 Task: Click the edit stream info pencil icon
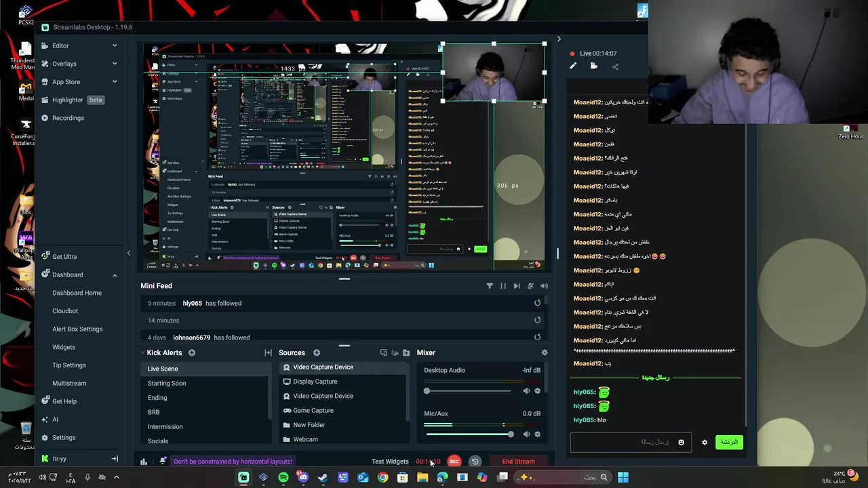click(x=573, y=66)
